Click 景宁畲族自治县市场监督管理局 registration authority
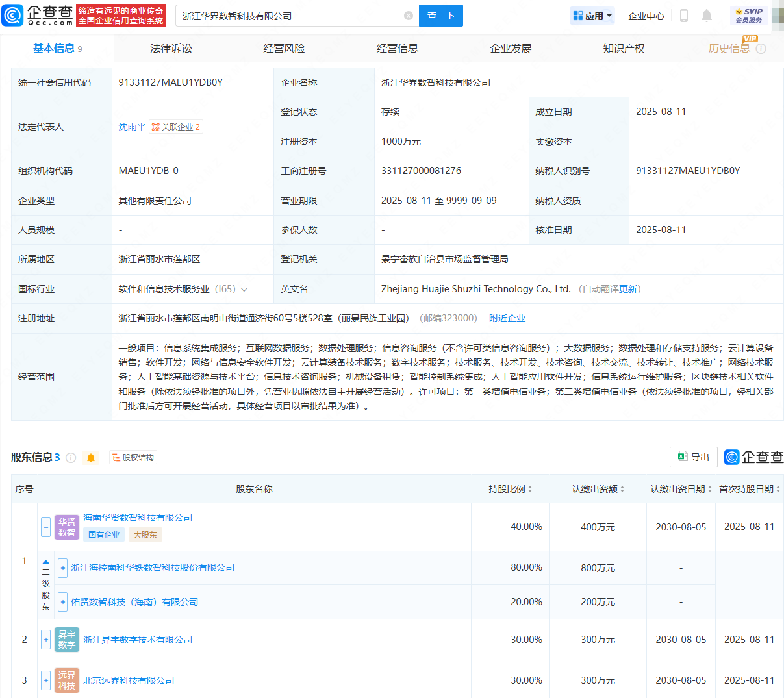Screen dimensions: 784x698 click(x=445, y=259)
